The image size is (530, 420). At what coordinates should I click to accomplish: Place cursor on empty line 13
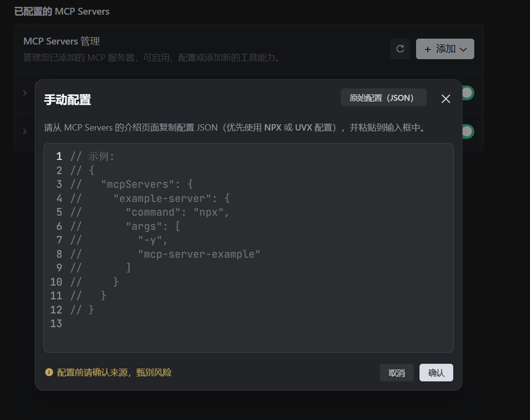[x=147, y=323]
